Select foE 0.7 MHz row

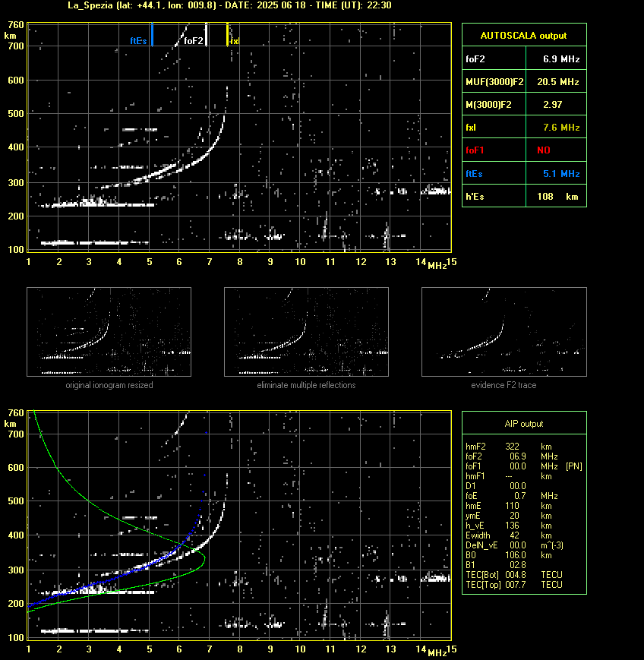[512, 496]
